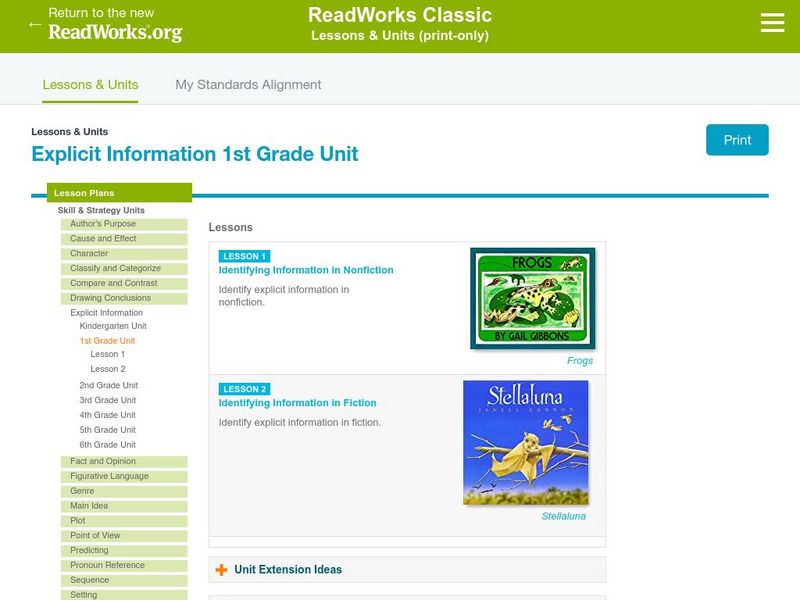Expand the Author's Purpose unit

coord(124,224)
